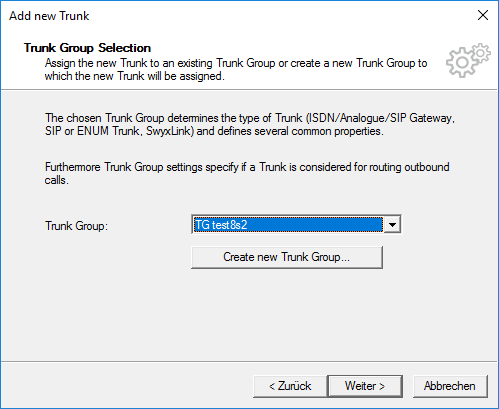Click the word calls. ending the second paragraph
The width and height of the screenshot is (499, 409).
pos(57,180)
